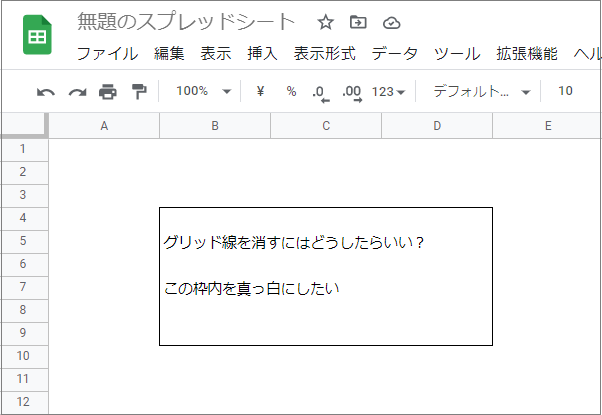Rename the 無題のスプレッドシート title

[x=186, y=22]
